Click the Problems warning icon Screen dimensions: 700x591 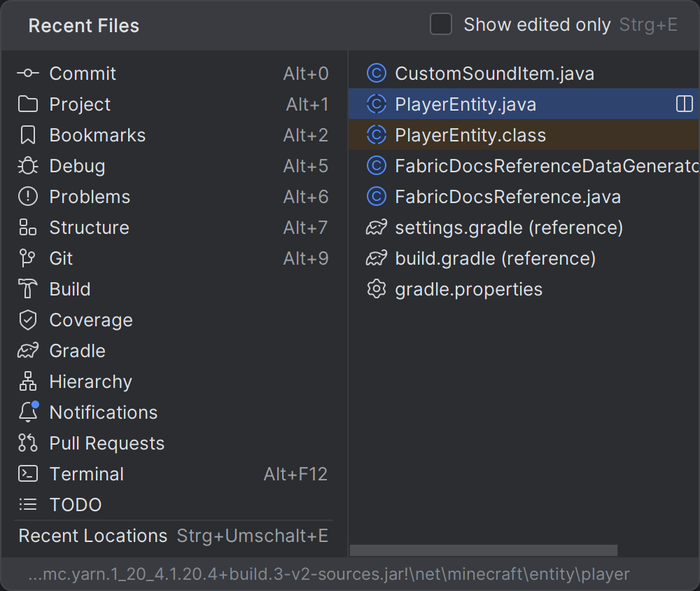(x=28, y=197)
